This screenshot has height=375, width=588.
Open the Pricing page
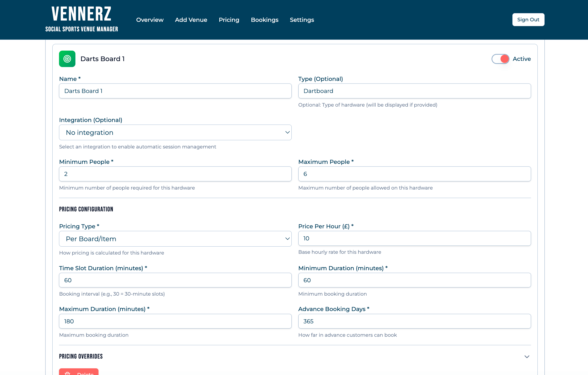coord(229,20)
